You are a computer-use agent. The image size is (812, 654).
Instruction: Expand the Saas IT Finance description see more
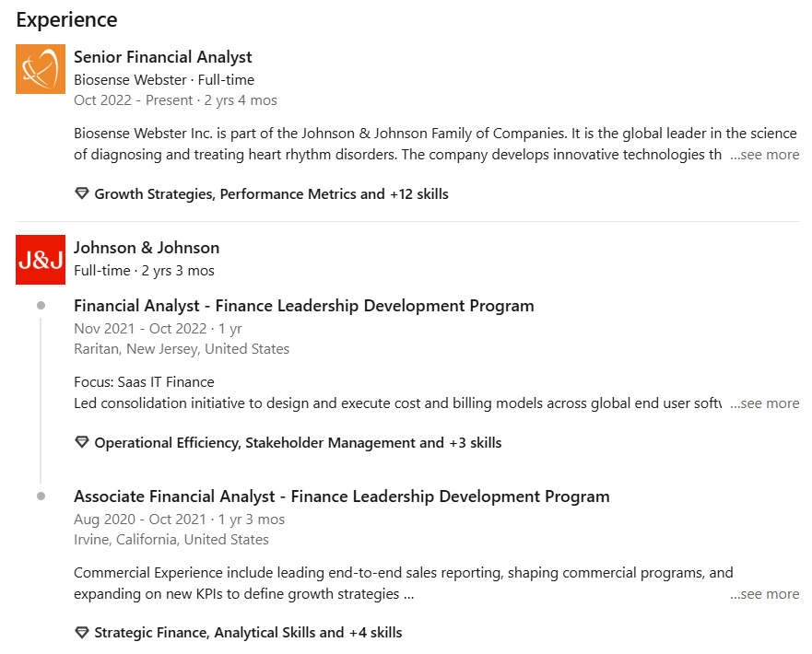(764, 403)
